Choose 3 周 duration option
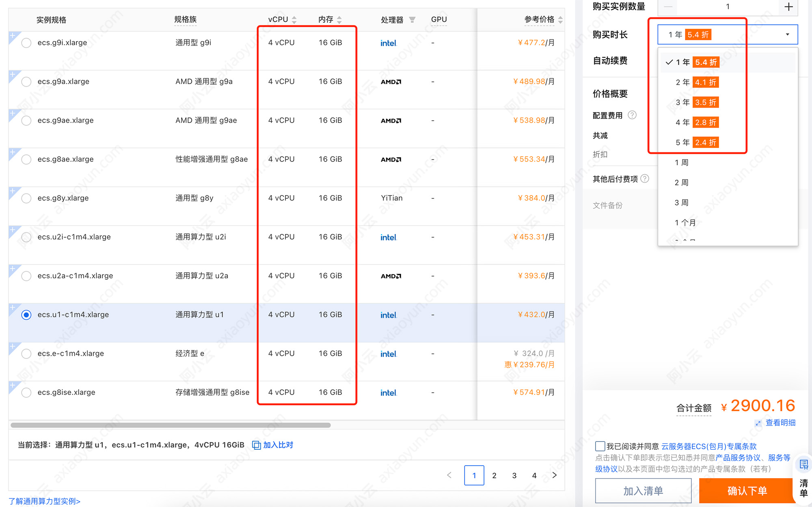 728,203
